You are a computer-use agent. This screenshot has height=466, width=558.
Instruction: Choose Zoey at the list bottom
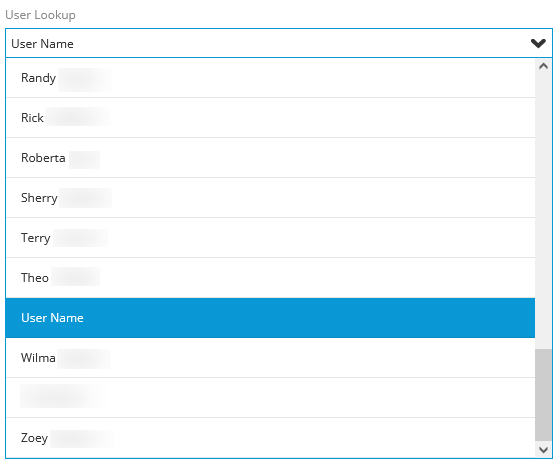point(270,438)
